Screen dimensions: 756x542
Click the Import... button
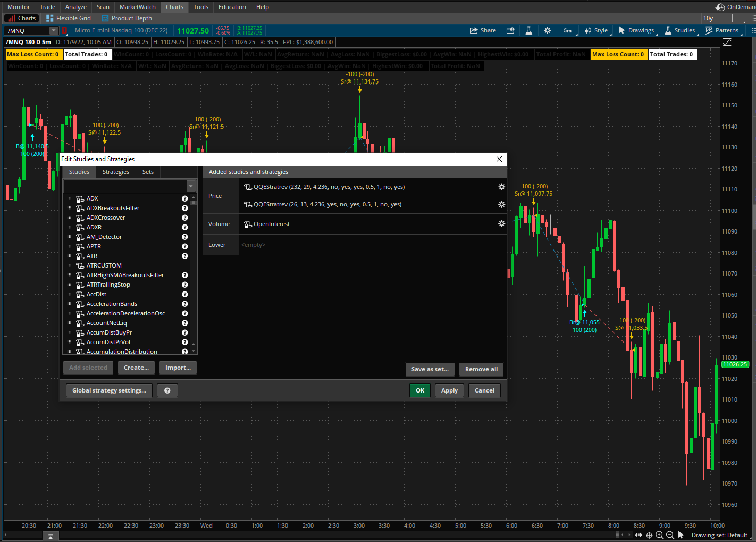pos(178,368)
